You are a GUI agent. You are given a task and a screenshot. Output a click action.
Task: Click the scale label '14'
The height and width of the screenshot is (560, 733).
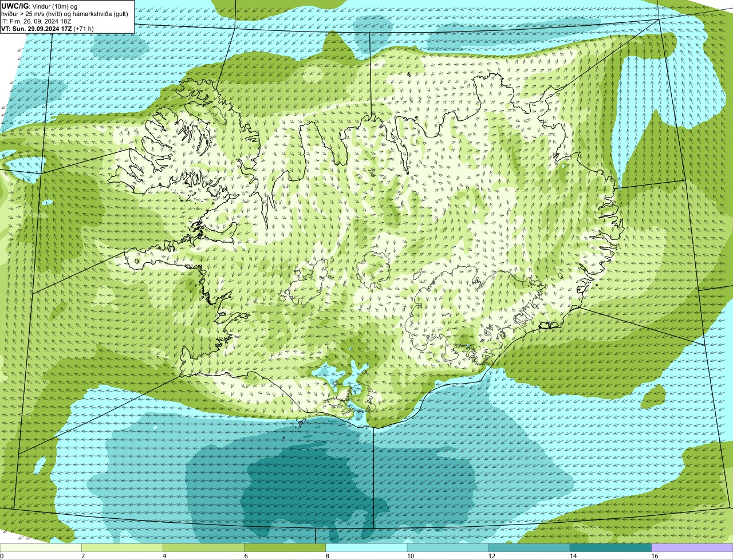(573, 556)
